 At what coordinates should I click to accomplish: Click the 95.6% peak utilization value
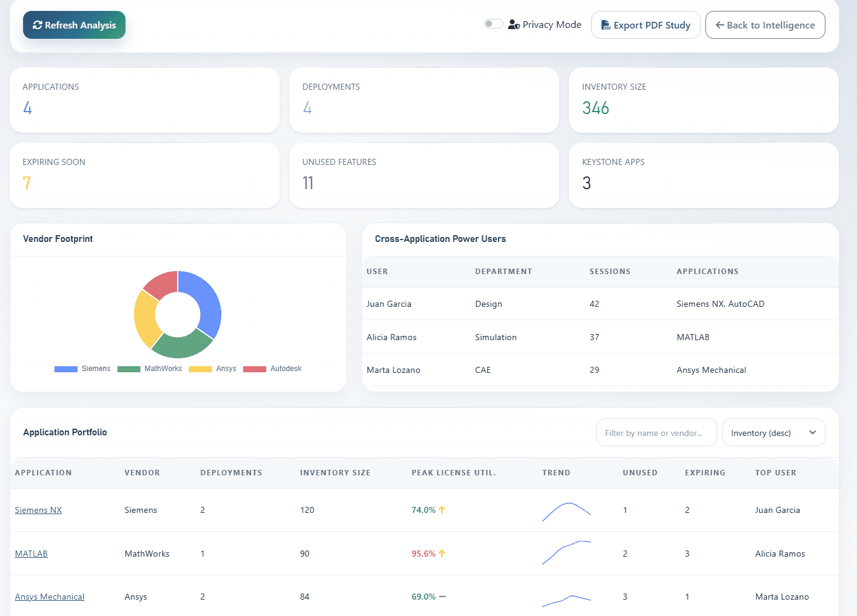423,554
